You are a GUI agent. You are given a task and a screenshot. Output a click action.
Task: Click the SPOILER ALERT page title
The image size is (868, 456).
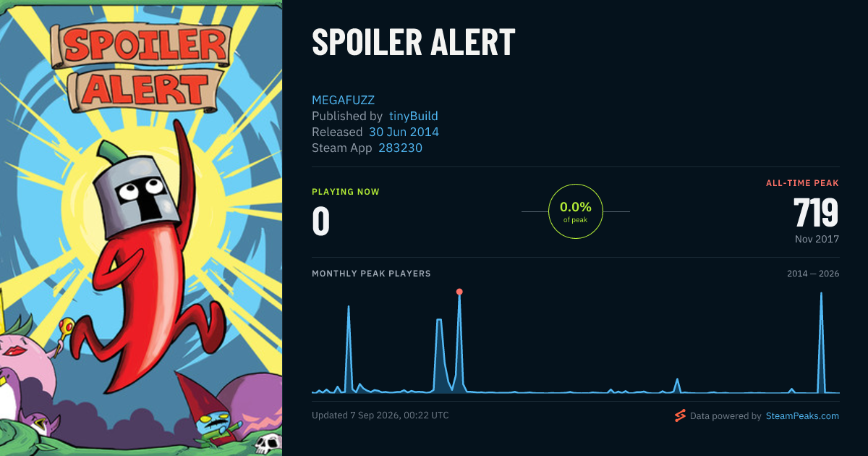pos(413,43)
